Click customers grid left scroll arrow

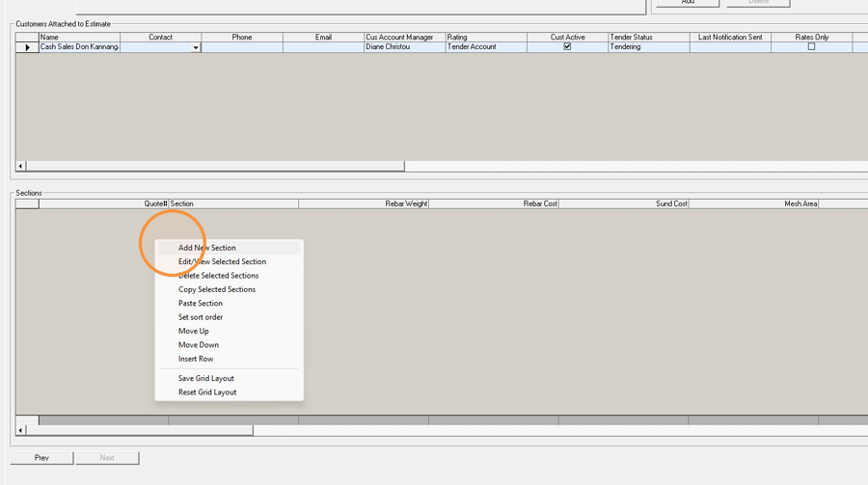click(20, 166)
